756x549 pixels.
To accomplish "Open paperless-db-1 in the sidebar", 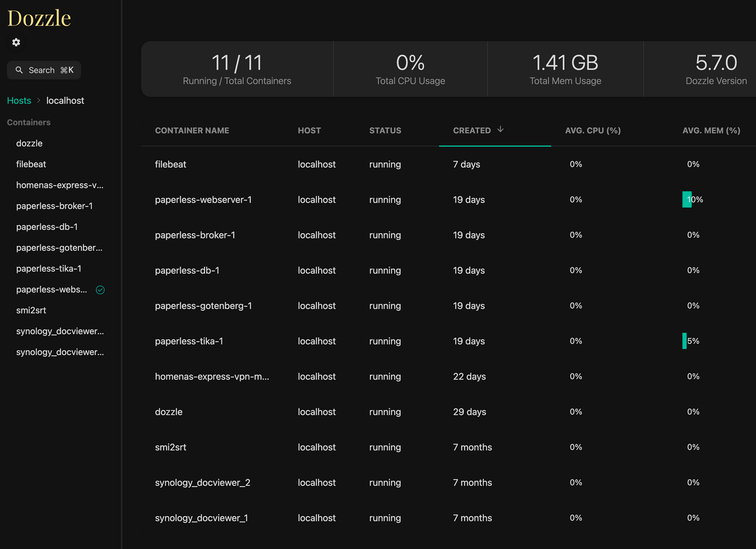I will tap(47, 227).
